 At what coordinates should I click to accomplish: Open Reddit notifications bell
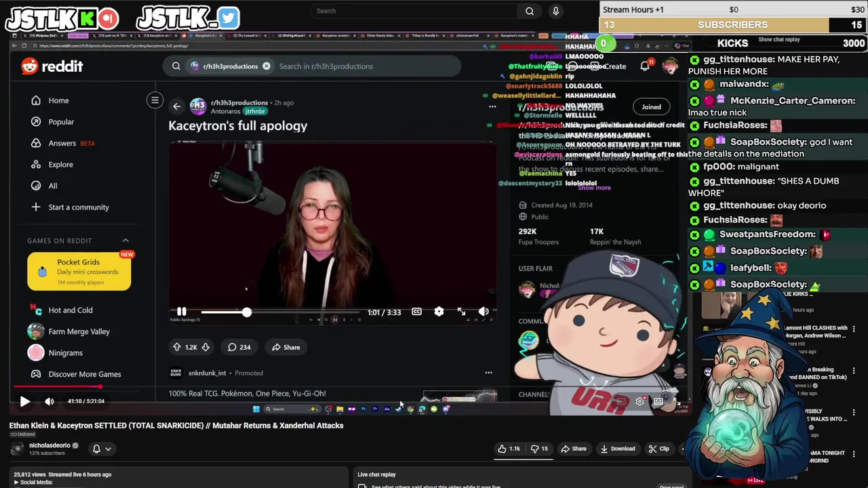point(646,66)
